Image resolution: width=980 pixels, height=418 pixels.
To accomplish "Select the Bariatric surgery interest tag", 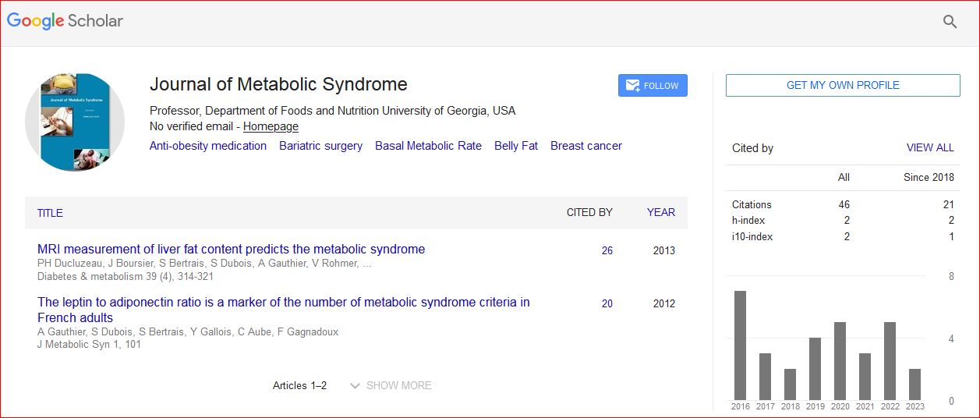I will [x=320, y=146].
